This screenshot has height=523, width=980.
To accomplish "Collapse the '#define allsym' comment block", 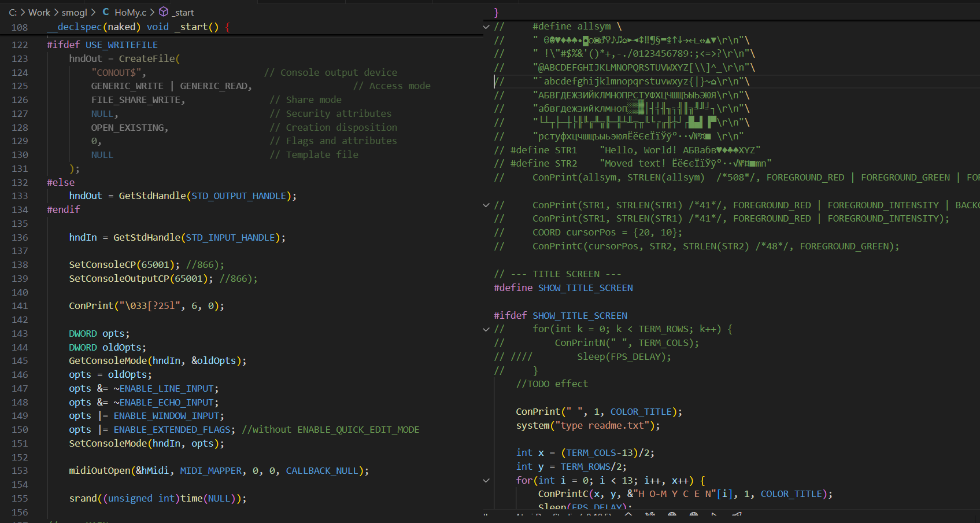I will click(x=486, y=27).
